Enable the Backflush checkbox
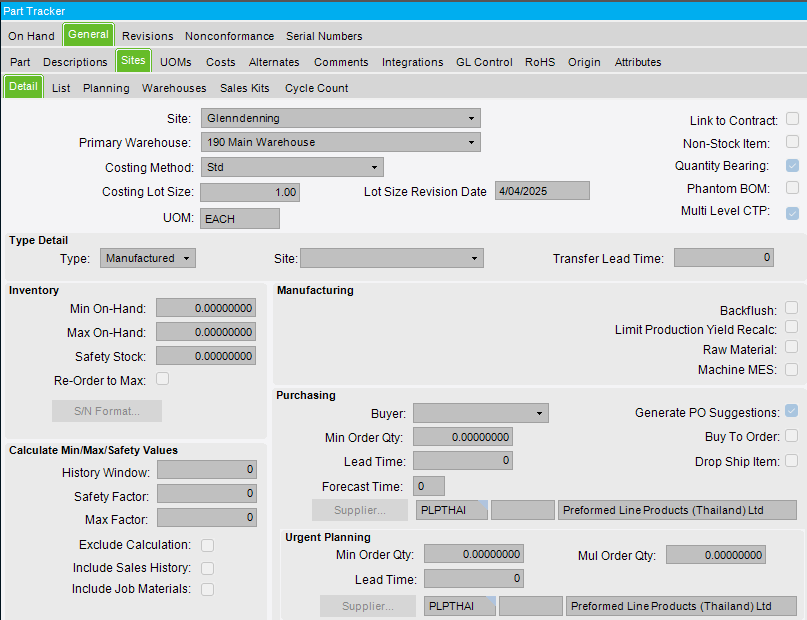This screenshot has width=807, height=620. (792, 308)
